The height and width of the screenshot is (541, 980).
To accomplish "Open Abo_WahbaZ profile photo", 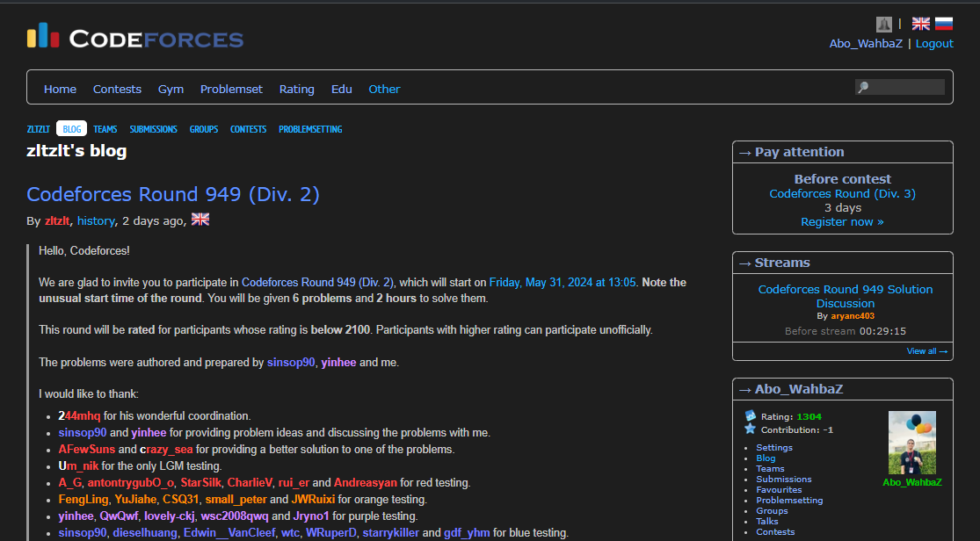I will point(911,443).
